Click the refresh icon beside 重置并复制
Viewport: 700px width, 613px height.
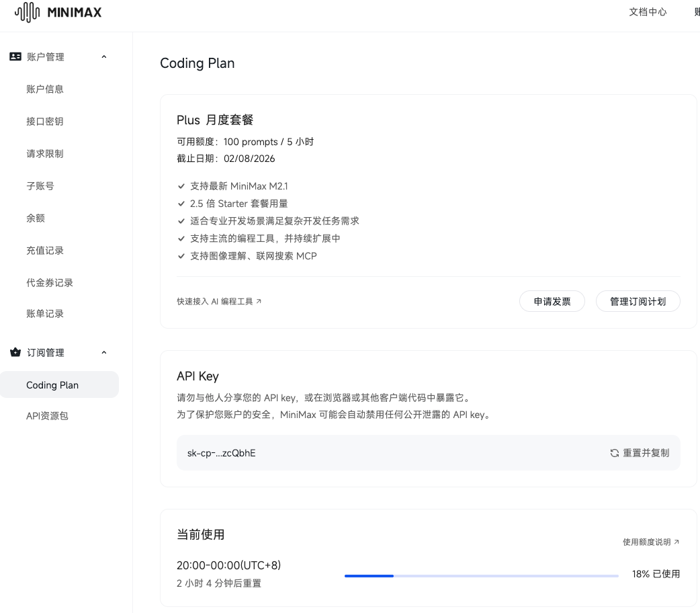click(614, 453)
